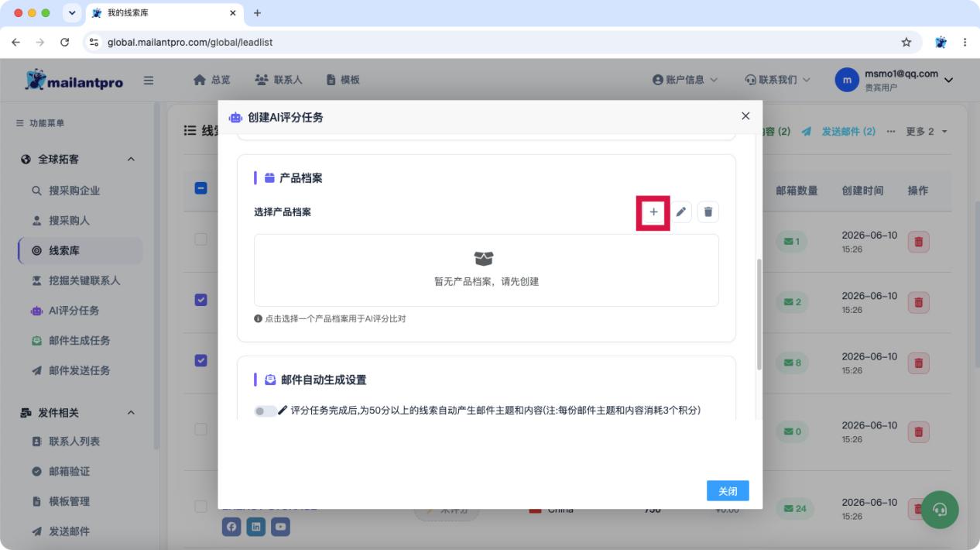Screen dimensions: 980x550
Task: Click the pencil icon beside the auto-generation switch
Action: click(283, 411)
